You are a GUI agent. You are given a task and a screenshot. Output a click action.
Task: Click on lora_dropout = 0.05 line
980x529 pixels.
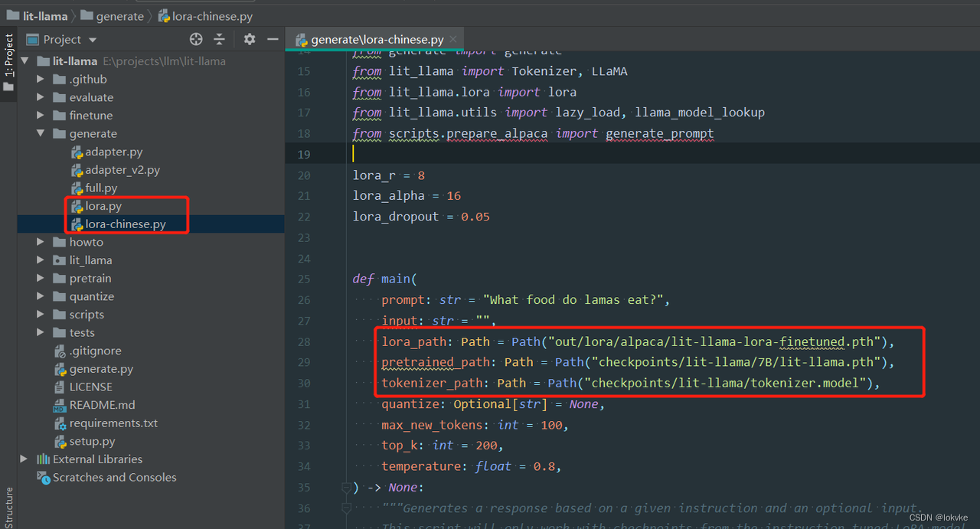[421, 217]
